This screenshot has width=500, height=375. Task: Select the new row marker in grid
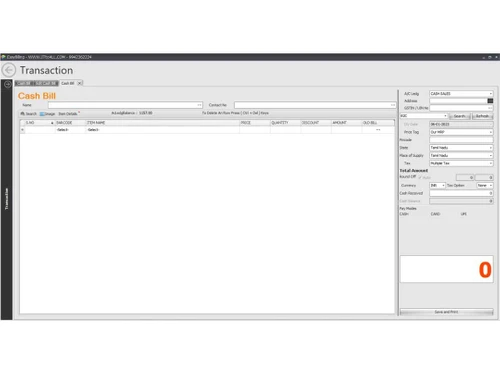[22, 130]
